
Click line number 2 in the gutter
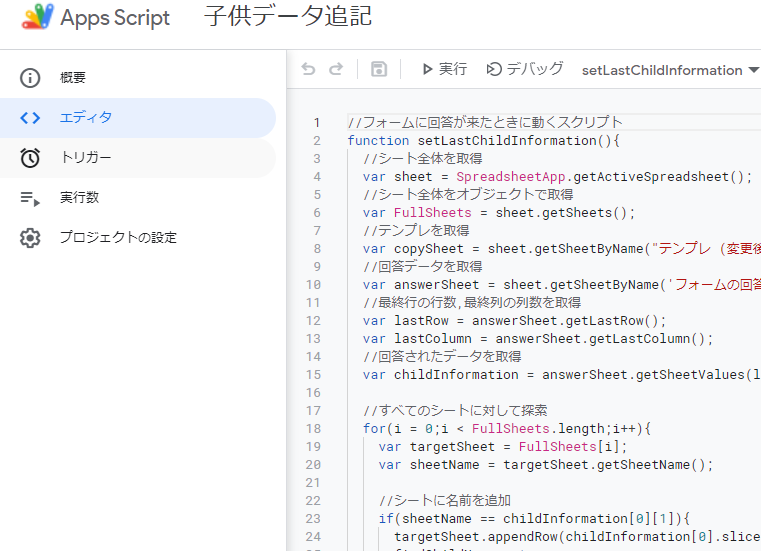click(316, 141)
